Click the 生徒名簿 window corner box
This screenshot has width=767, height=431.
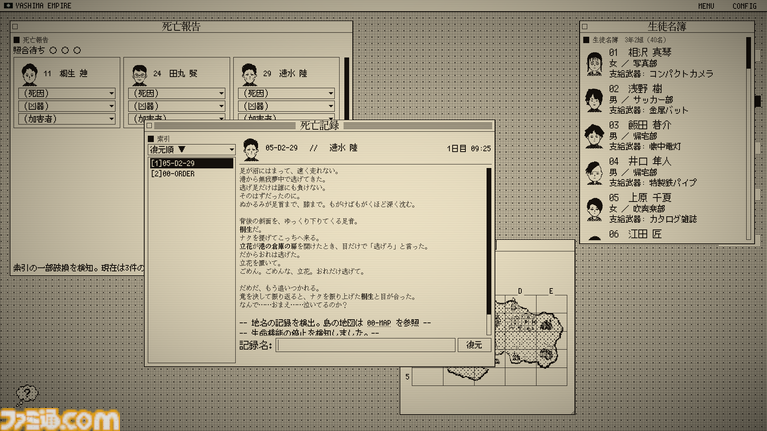[585, 26]
